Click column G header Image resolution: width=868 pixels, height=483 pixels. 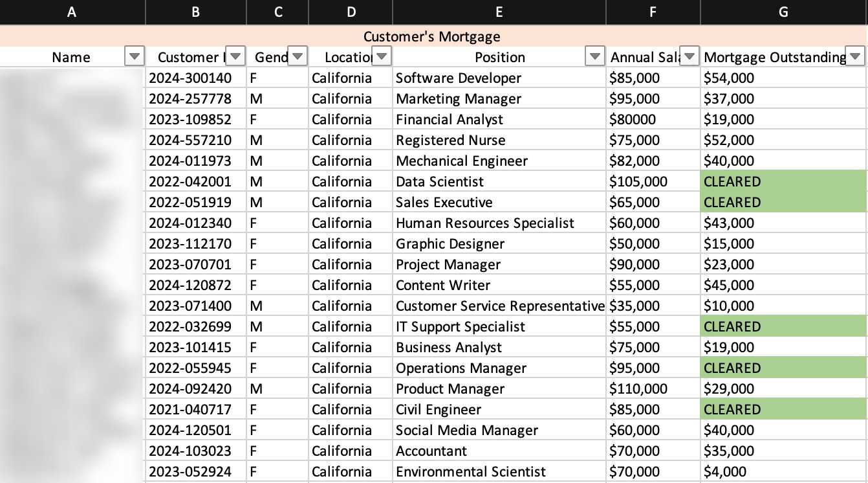click(x=783, y=12)
